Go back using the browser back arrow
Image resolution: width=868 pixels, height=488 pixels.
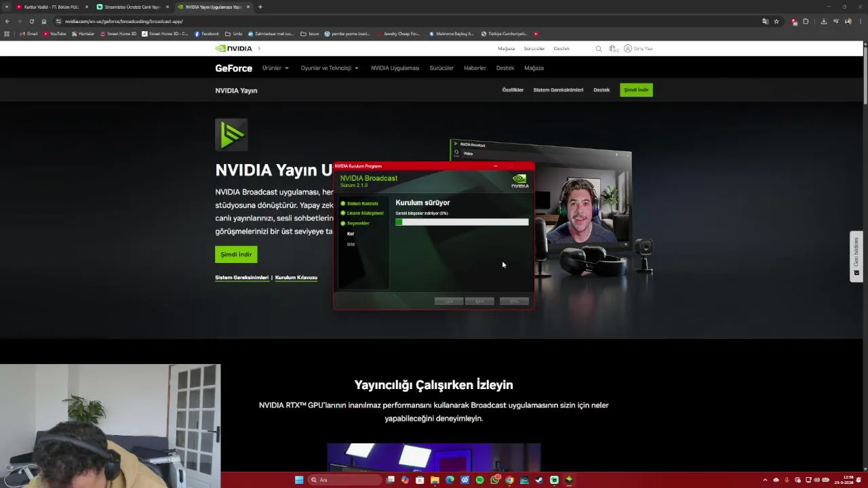(7, 21)
